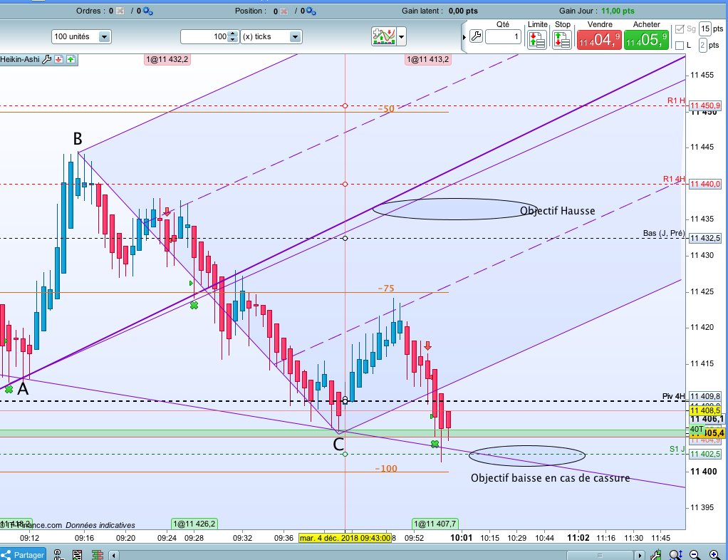Click the Qté quantity input field
728x560 pixels.
point(503,36)
